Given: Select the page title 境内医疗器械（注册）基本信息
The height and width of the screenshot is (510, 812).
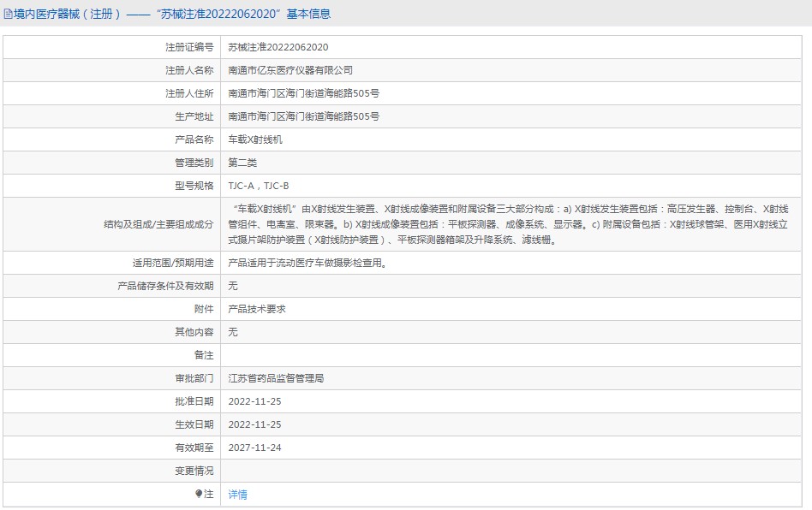Looking at the screenshot, I should click(172, 14).
